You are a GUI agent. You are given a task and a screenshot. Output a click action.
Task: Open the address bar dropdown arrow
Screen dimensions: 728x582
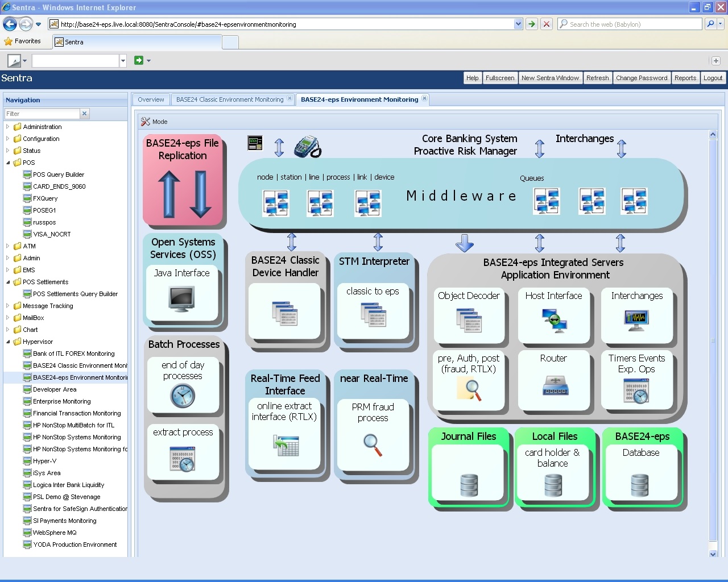click(518, 24)
